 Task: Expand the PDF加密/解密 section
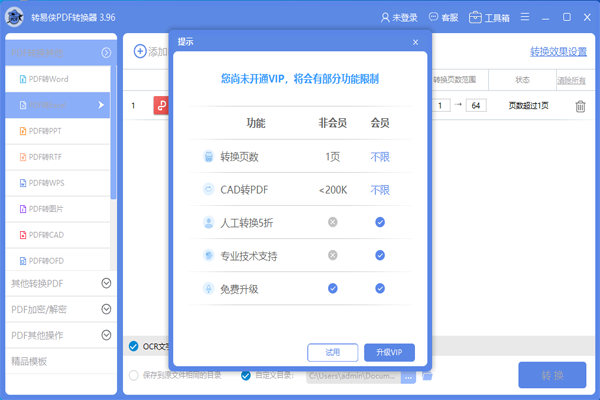[106, 309]
